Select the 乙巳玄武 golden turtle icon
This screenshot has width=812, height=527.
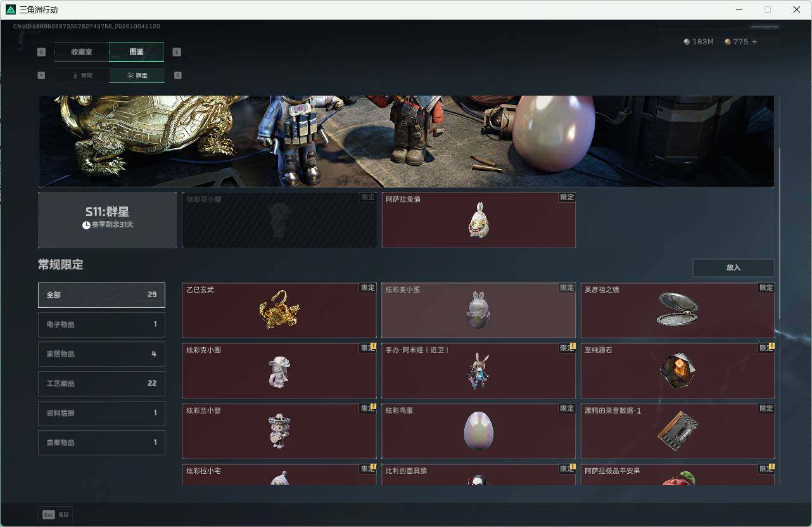[279, 310]
